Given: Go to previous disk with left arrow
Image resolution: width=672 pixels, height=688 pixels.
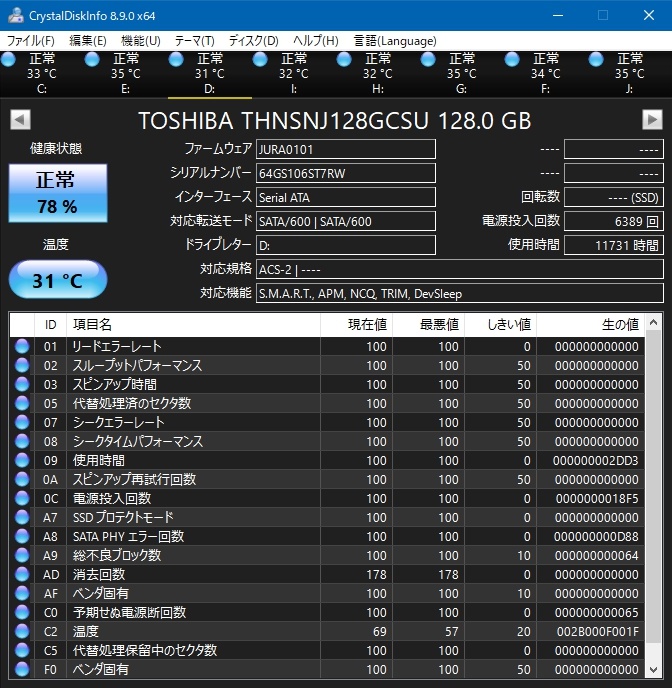Looking at the screenshot, I should pyautogui.click(x=19, y=120).
